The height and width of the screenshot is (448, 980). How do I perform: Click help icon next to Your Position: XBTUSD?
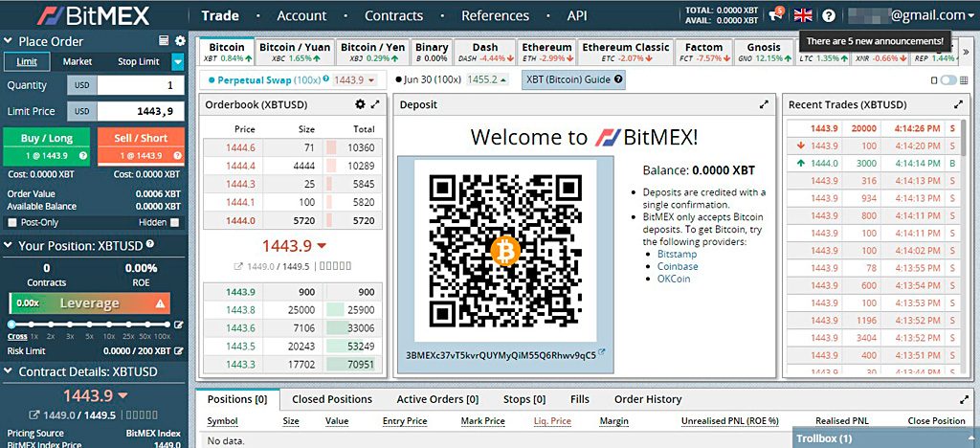(x=150, y=245)
